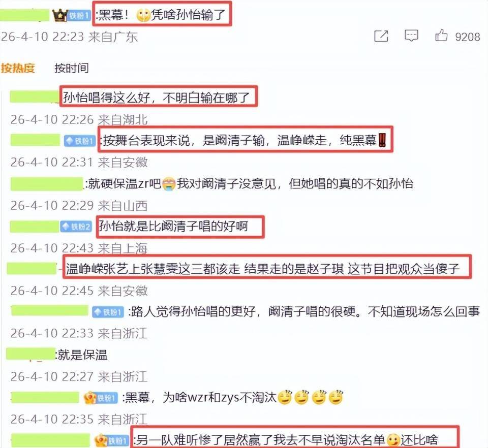Click 铁粉1 badge on 按舞台表现 comment
Viewport: 488px width, 448px height.
tap(80, 141)
